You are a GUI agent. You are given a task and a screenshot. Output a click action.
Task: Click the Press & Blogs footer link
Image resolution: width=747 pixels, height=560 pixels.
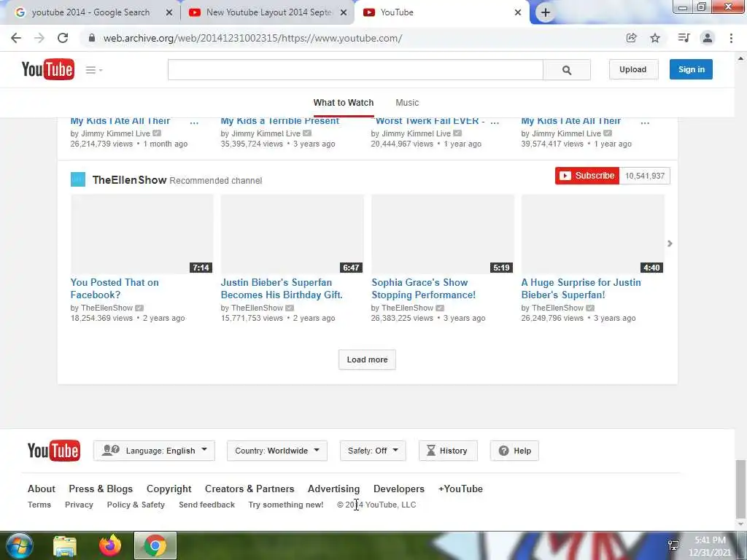point(101,489)
